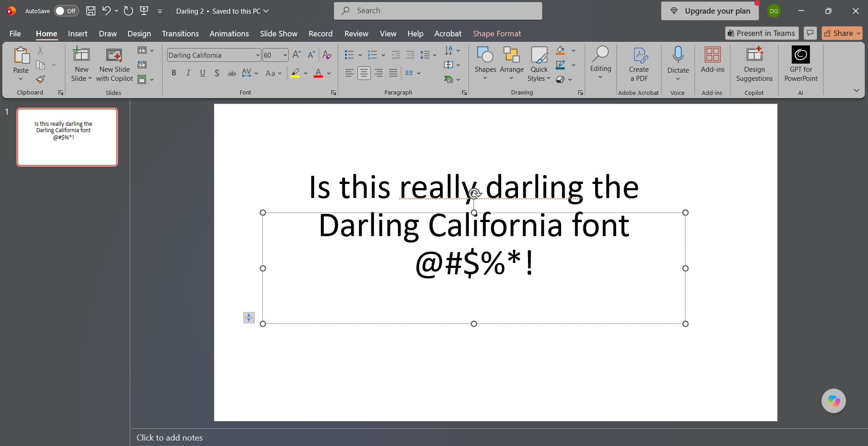
Task: Toggle Center text alignment
Action: point(364,73)
